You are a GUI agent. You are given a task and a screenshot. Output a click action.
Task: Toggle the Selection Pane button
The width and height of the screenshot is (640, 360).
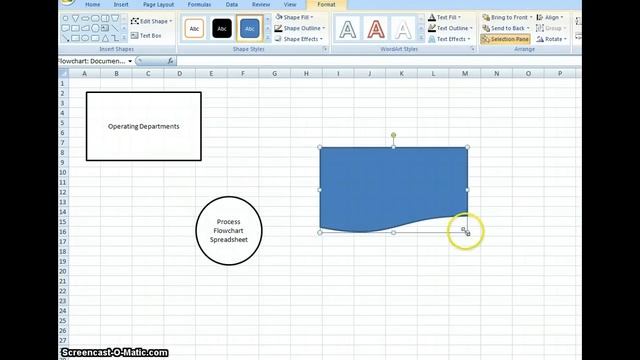tap(505, 39)
